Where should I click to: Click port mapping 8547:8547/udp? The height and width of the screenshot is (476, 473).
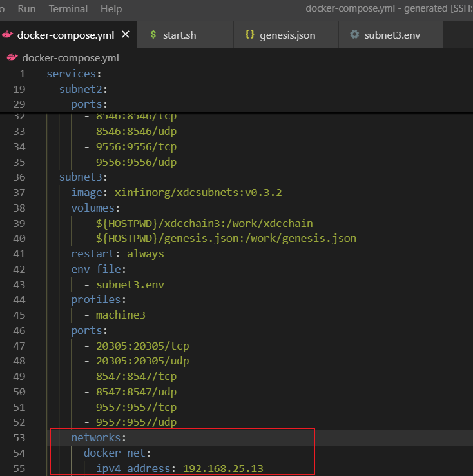pyautogui.click(x=136, y=392)
